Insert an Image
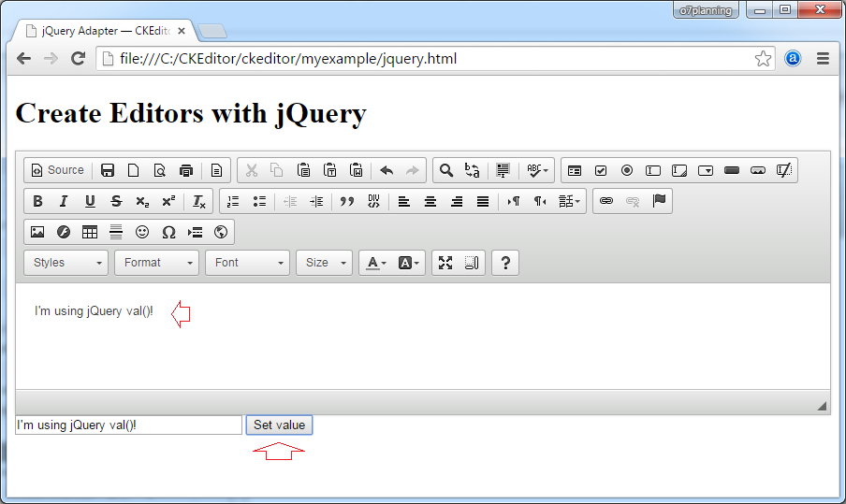 [37, 232]
